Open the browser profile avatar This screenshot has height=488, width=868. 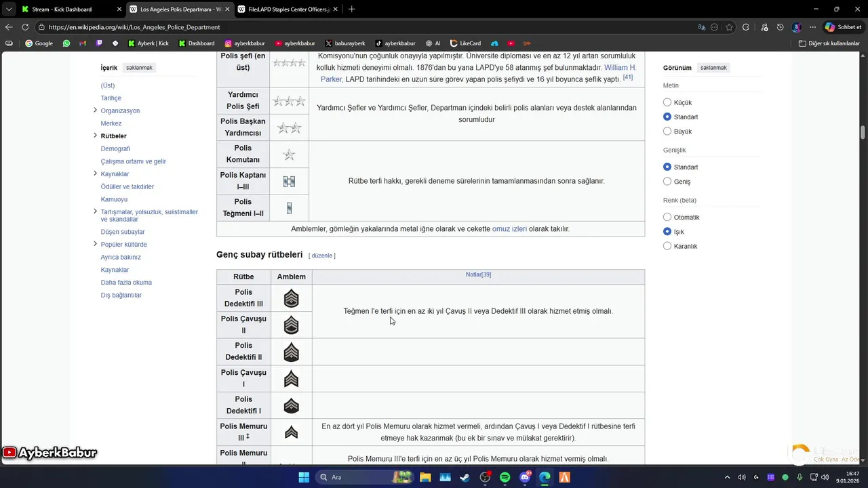797,27
